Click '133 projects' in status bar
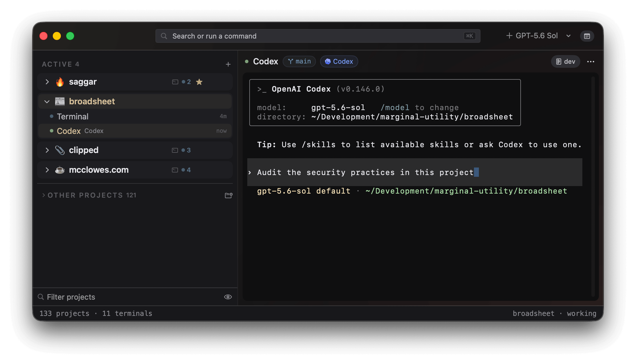Image resolution: width=636 pixels, height=364 pixels. pos(64,313)
